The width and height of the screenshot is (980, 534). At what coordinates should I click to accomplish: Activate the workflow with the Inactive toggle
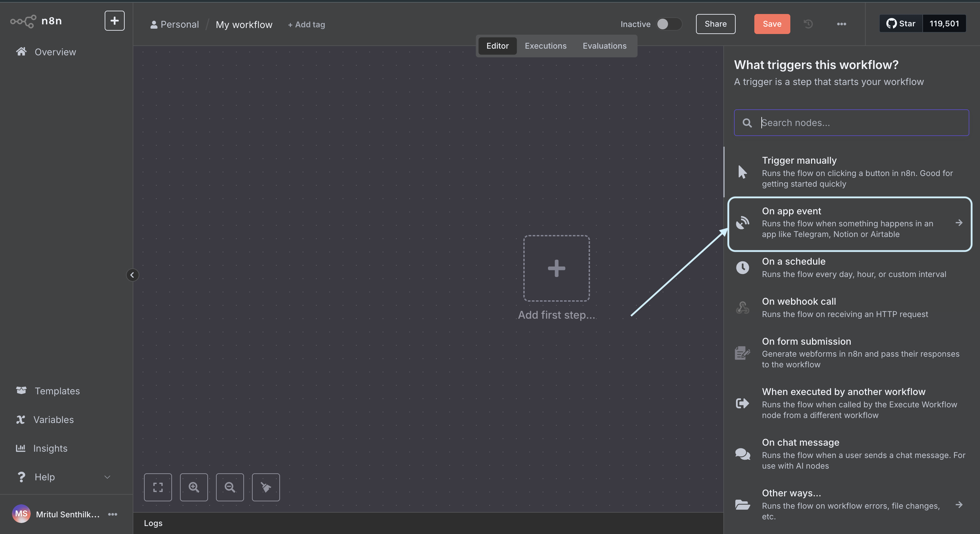(x=669, y=24)
